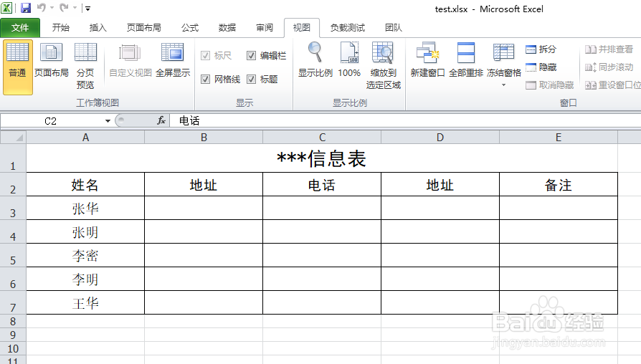Switch to the 团队 Team tab

[393, 28]
